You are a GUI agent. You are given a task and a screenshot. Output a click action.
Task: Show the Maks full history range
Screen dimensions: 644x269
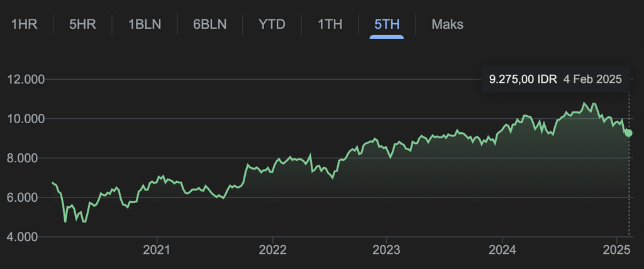[447, 25]
